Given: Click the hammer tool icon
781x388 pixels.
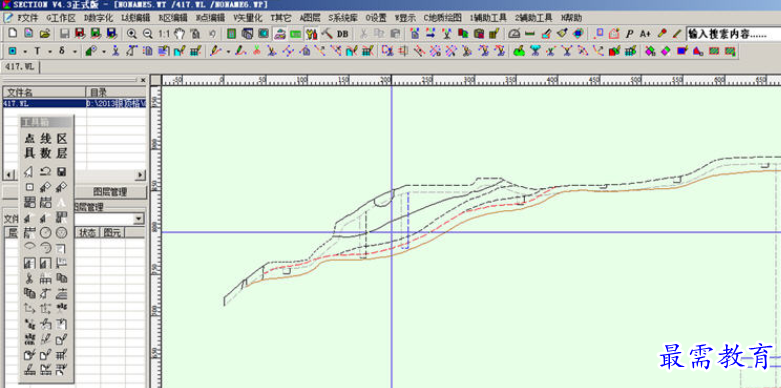Looking at the screenshot, I should click(x=327, y=34).
